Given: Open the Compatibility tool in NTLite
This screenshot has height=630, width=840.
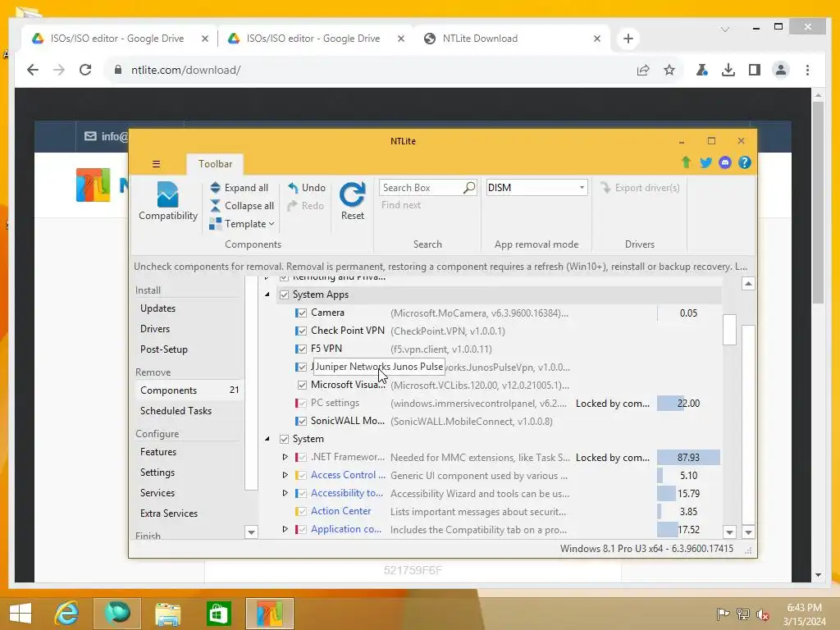Looking at the screenshot, I should [x=167, y=202].
